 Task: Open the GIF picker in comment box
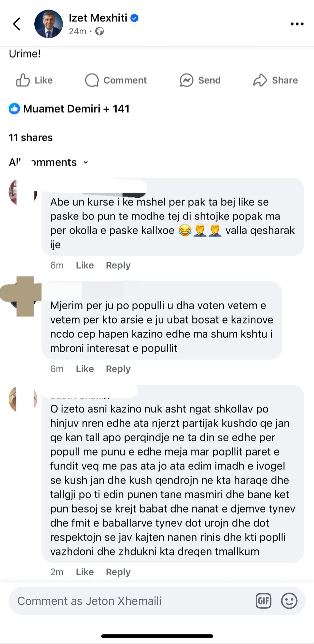click(x=263, y=601)
